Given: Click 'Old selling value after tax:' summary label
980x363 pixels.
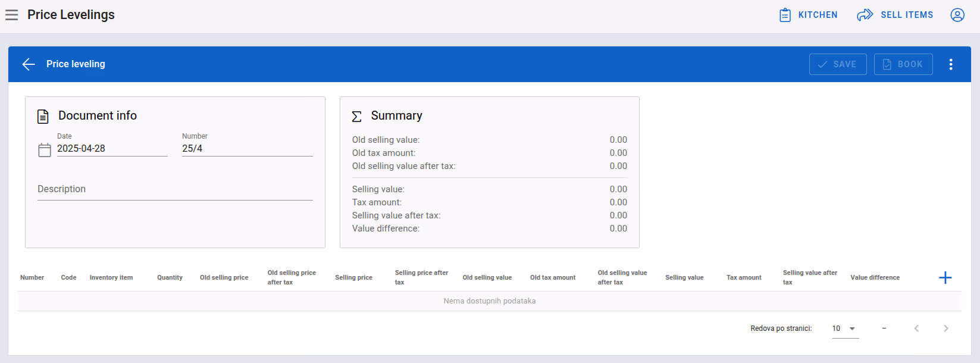Looking at the screenshot, I should pos(403,166).
